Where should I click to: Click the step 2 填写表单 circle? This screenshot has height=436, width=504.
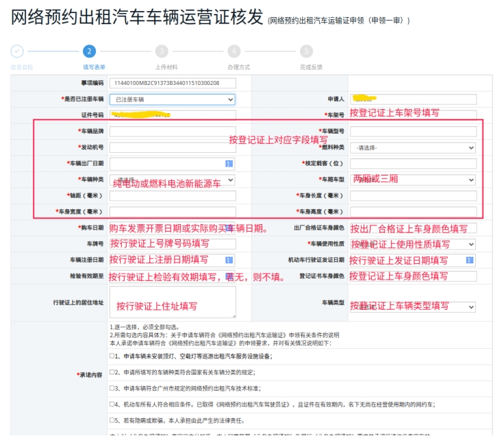tap(89, 51)
